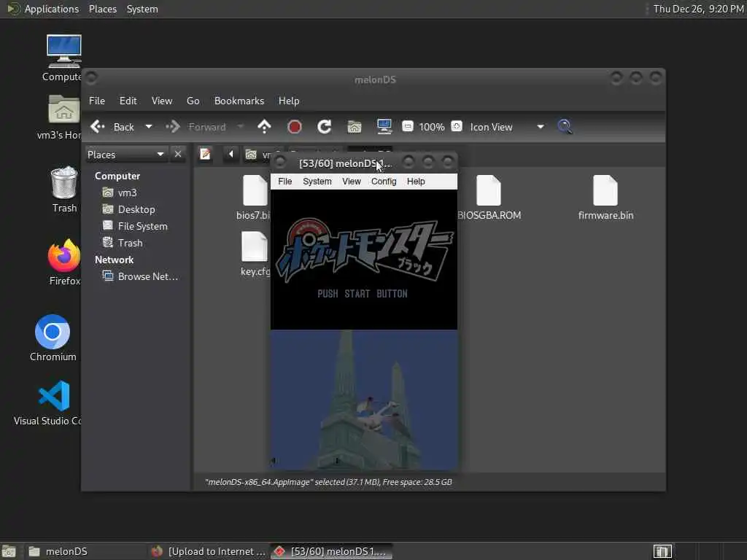747x560 pixels.
Task: Open Places menu in top panel
Action: pos(102,9)
